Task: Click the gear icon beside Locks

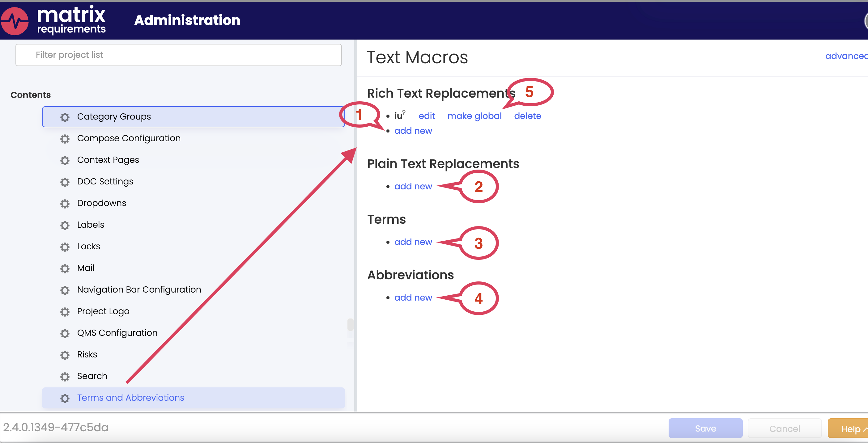Action: (65, 247)
